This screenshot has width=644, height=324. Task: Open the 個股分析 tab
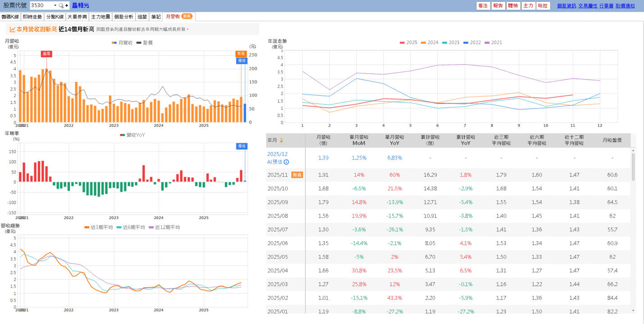(124, 17)
